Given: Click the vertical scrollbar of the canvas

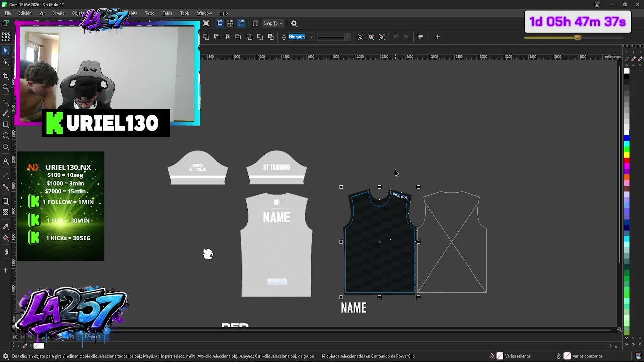Looking at the screenshot, I should [x=619, y=163].
